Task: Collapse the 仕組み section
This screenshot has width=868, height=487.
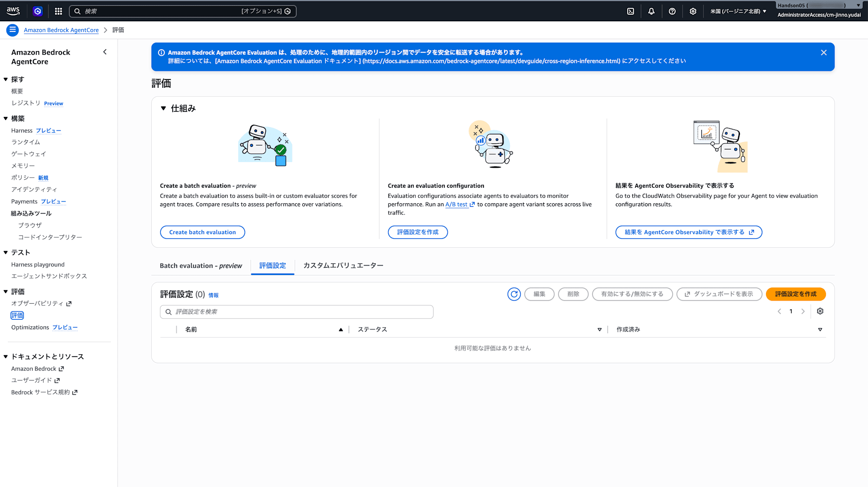Action: 164,109
